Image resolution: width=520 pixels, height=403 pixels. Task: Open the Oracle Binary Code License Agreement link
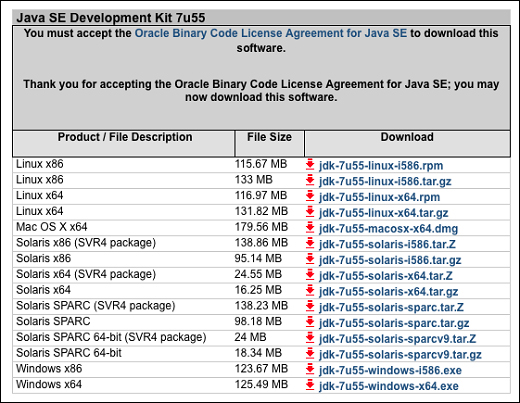(x=271, y=33)
